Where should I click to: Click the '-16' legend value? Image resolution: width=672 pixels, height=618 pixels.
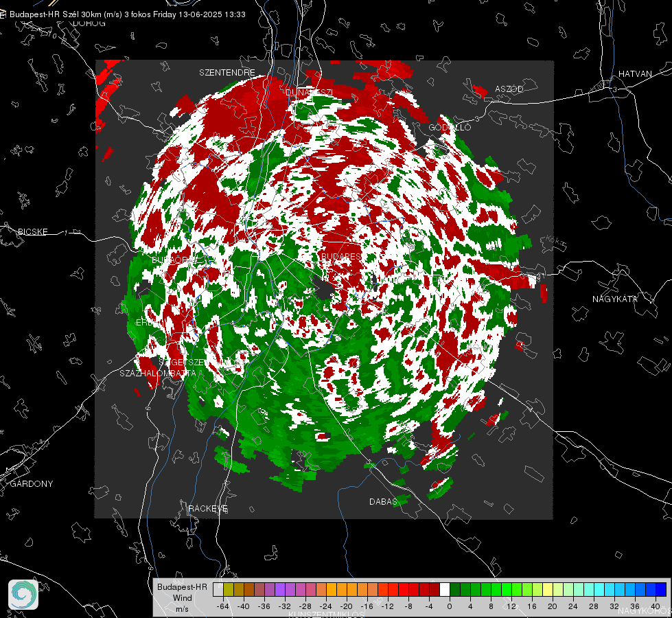[x=367, y=606]
